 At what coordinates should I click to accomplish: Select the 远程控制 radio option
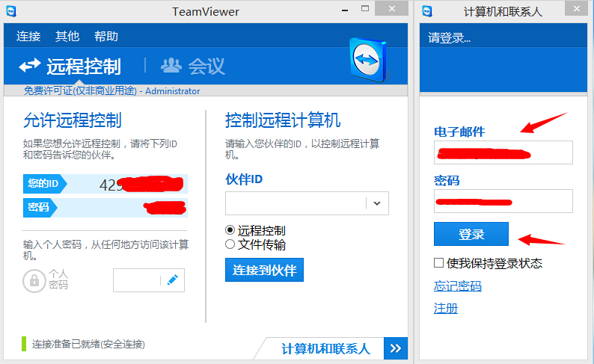(230, 230)
